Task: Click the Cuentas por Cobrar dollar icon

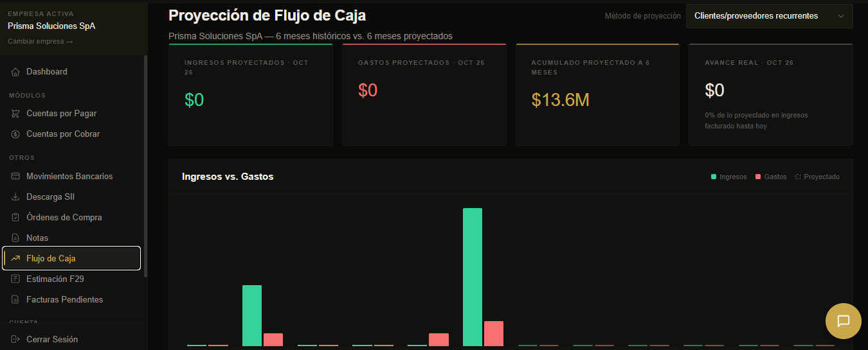Action: pyautogui.click(x=15, y=134)
